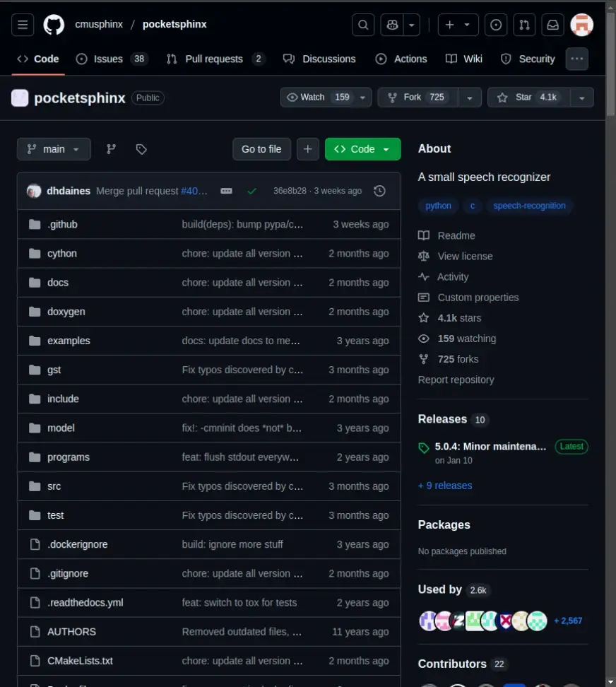Screen dimensions: 616x687
Task: Open the 5.0.4 latest release
Action: point(490,447)
